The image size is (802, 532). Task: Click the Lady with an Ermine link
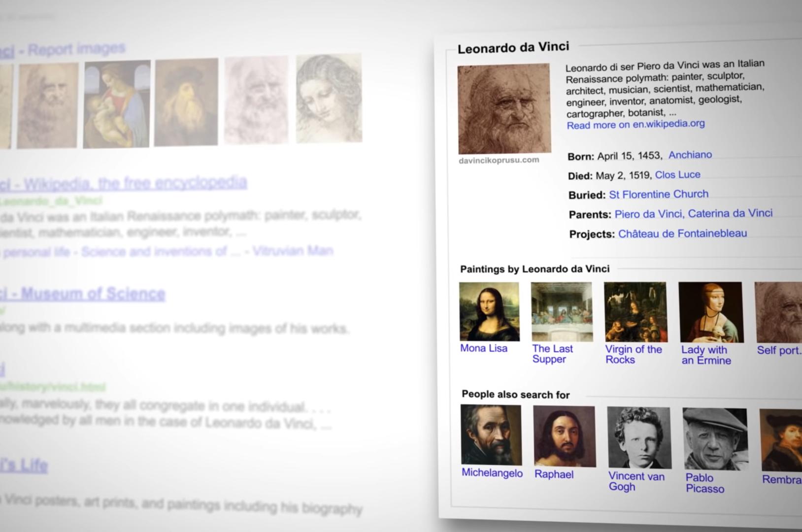pyautogui.click(x=706, y=355)
